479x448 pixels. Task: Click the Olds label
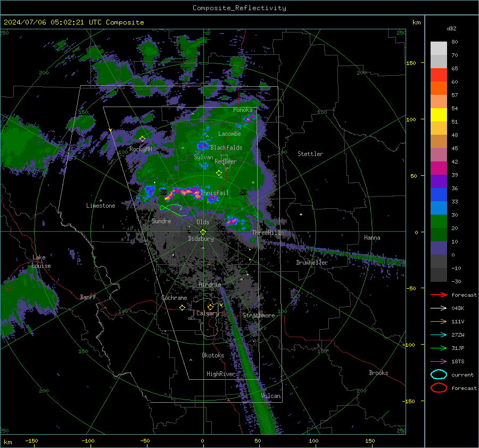tap(203, 222)
